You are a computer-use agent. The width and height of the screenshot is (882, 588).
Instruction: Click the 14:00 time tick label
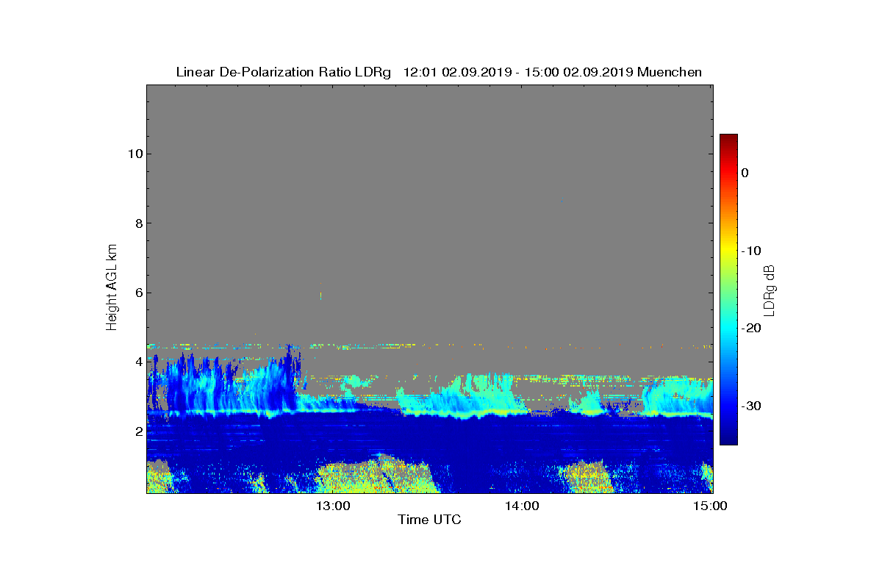(x=522, y=506)
